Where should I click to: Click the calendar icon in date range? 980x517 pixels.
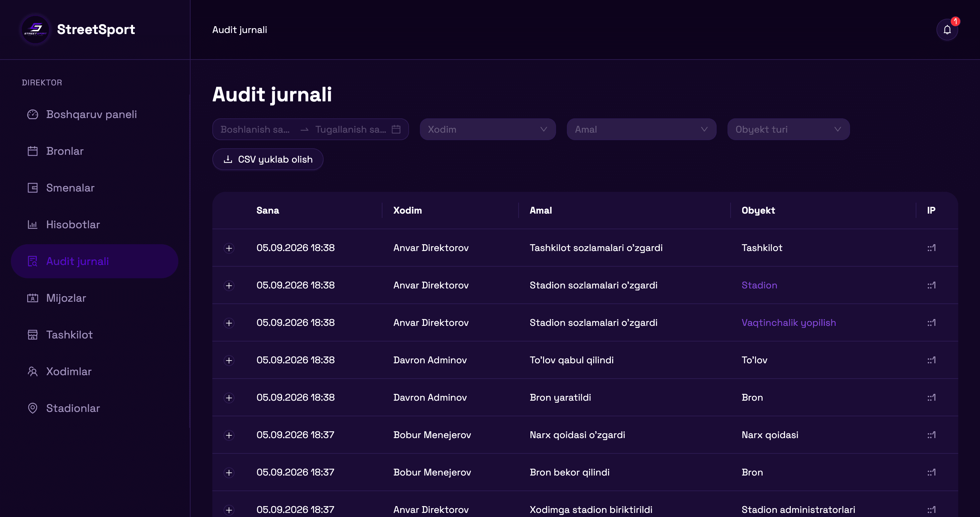[x=396, y=129]
